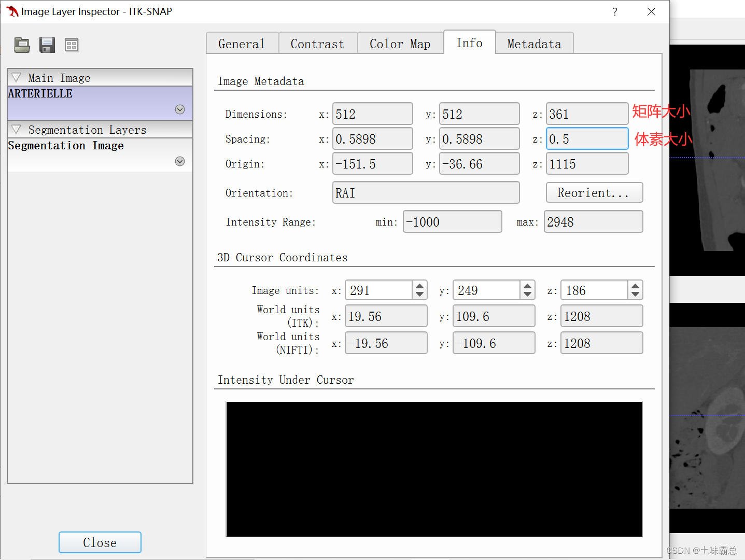Click the Dimensions x field showing 512
745x560 pixels.
(x=373, y=114)
